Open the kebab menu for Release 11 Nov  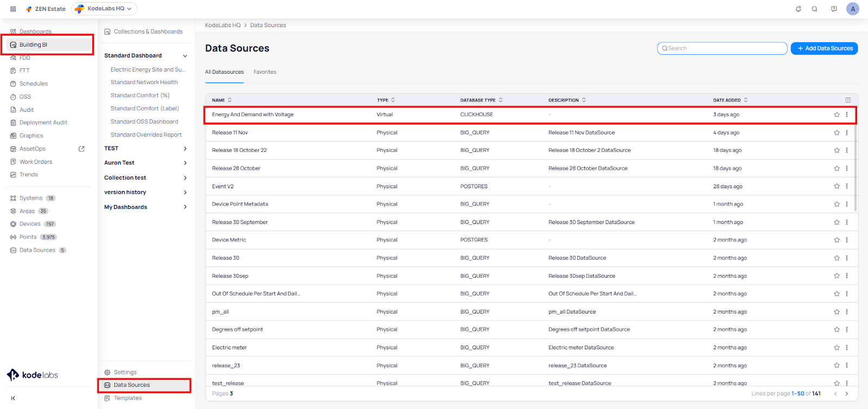pos(846,132)
